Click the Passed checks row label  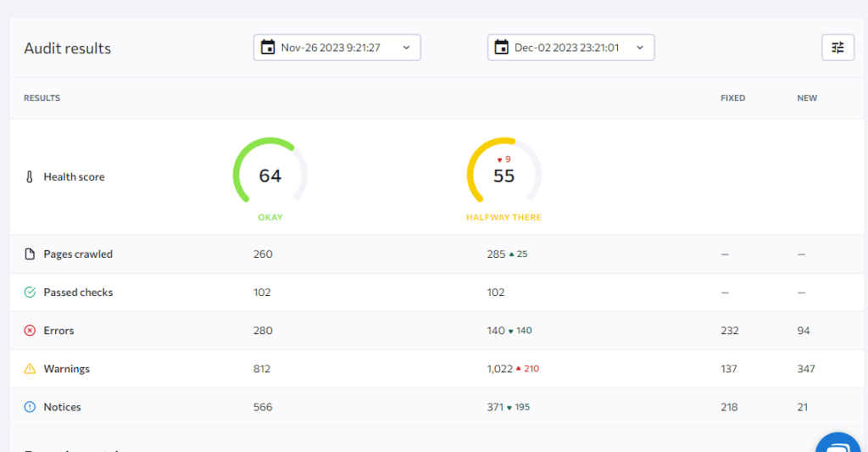(78, 292)
